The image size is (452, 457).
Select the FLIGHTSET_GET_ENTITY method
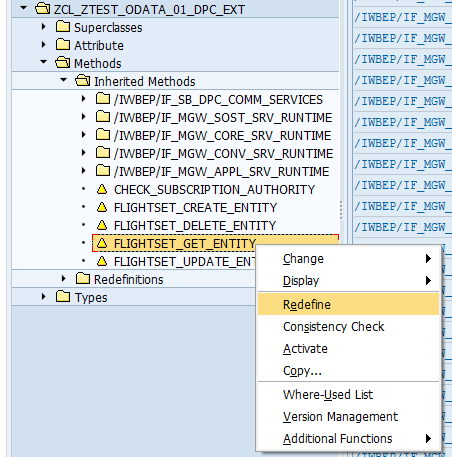click(185, 244)
